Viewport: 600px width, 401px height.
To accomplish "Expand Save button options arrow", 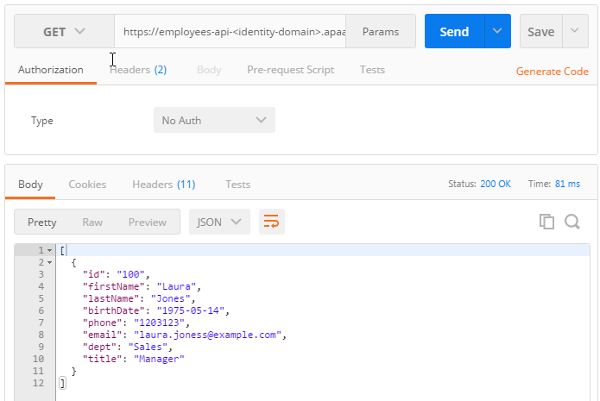I will point(575,31).
